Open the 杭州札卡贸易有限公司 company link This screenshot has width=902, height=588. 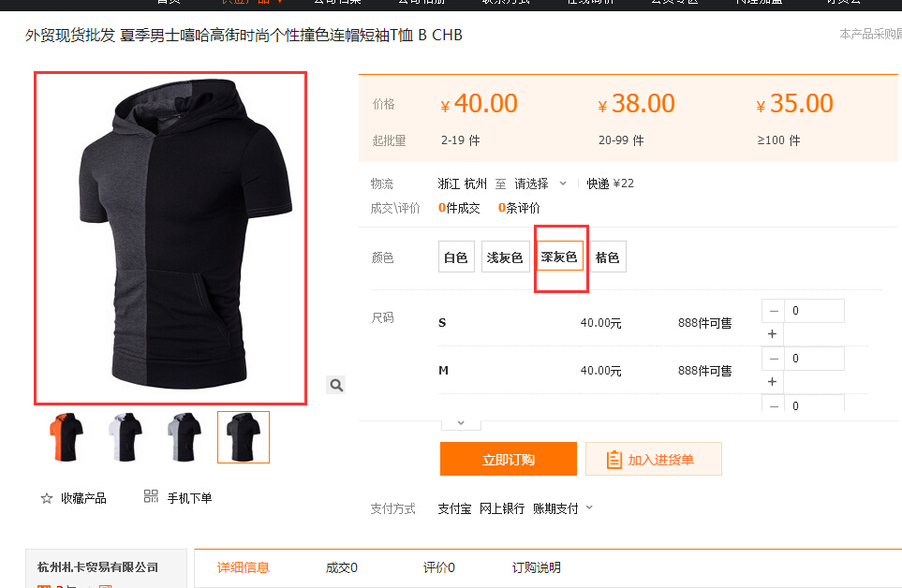pyautogui.click(x=97, y=567)
